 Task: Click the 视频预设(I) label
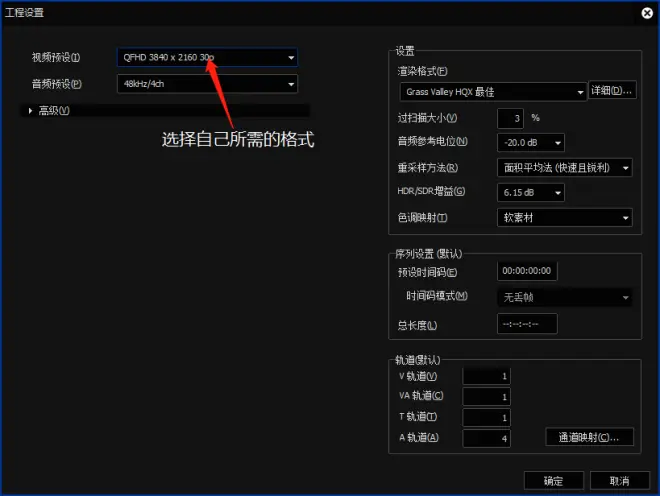[56, 57]
